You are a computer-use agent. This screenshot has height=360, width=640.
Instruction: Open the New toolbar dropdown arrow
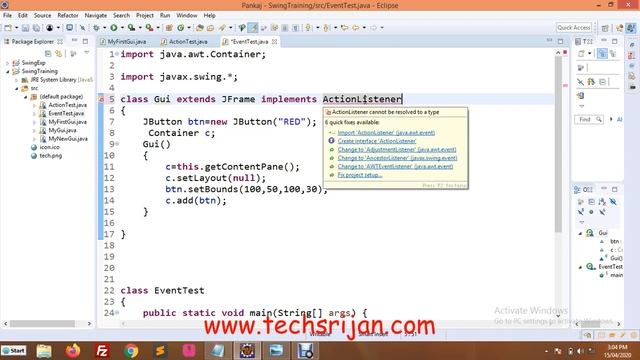[x=17, y=28]
